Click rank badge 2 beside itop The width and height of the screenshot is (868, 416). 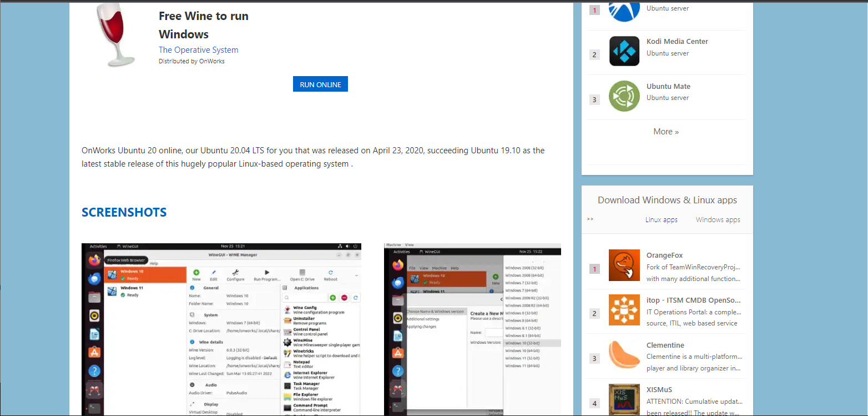tap(594, 313)
